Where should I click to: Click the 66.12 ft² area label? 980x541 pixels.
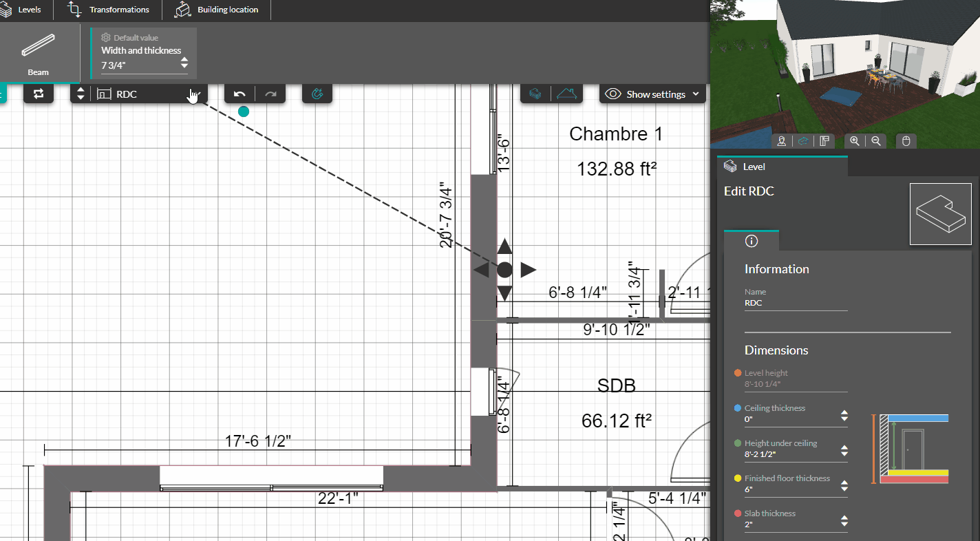(617, 420)
